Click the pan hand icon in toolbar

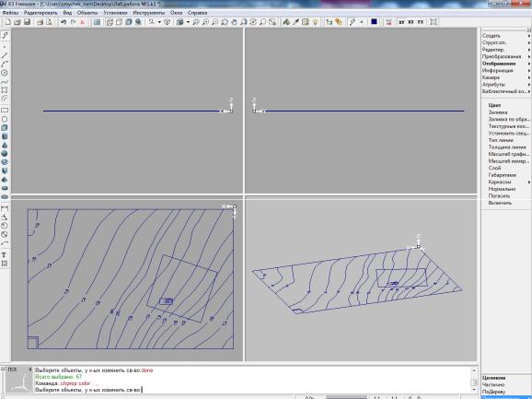(x=234, y=22)
